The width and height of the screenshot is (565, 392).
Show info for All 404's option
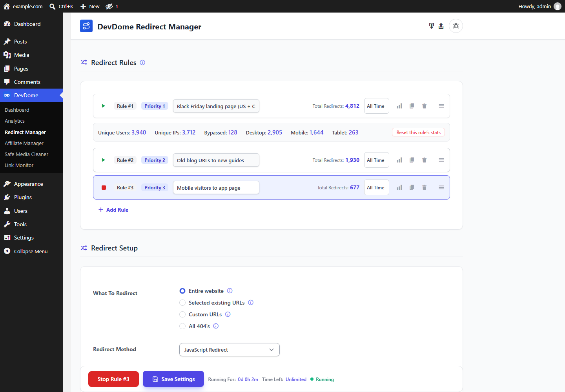216,326
